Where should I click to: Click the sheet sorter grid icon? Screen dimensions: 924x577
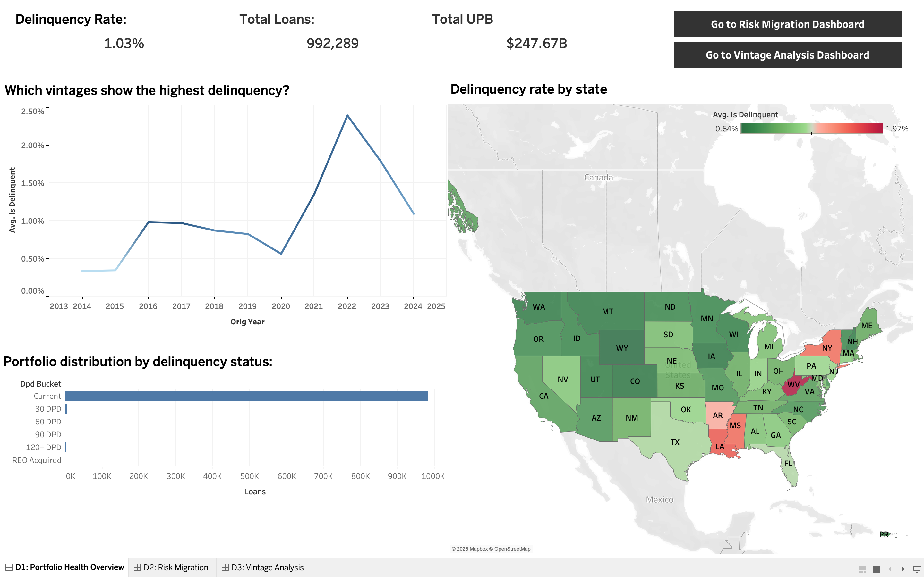point(862,570)
